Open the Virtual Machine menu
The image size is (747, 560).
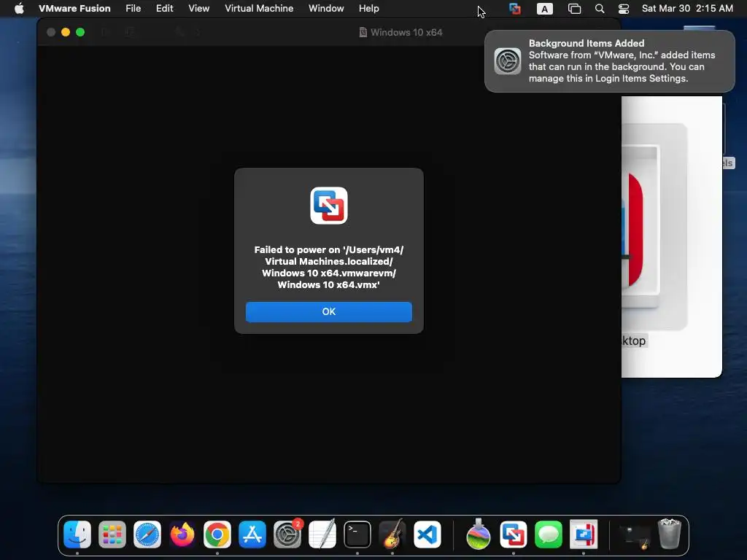(x=259, y=9)
